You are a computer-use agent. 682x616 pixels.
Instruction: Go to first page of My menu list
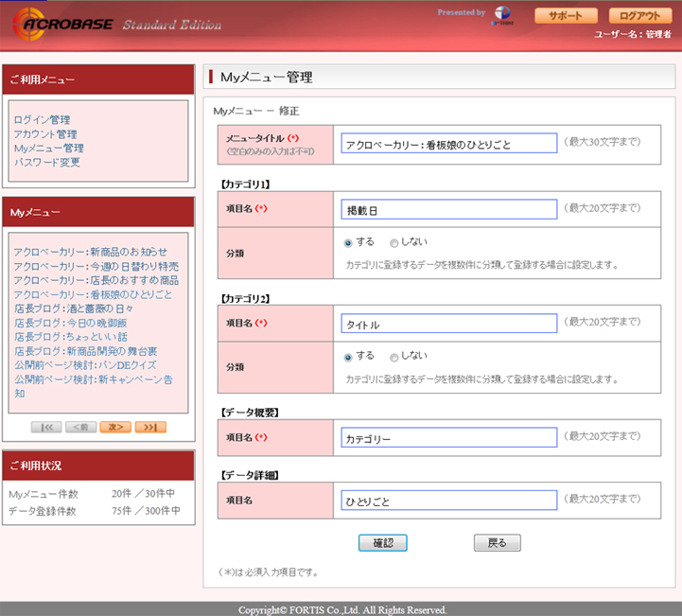coord(46,427)
